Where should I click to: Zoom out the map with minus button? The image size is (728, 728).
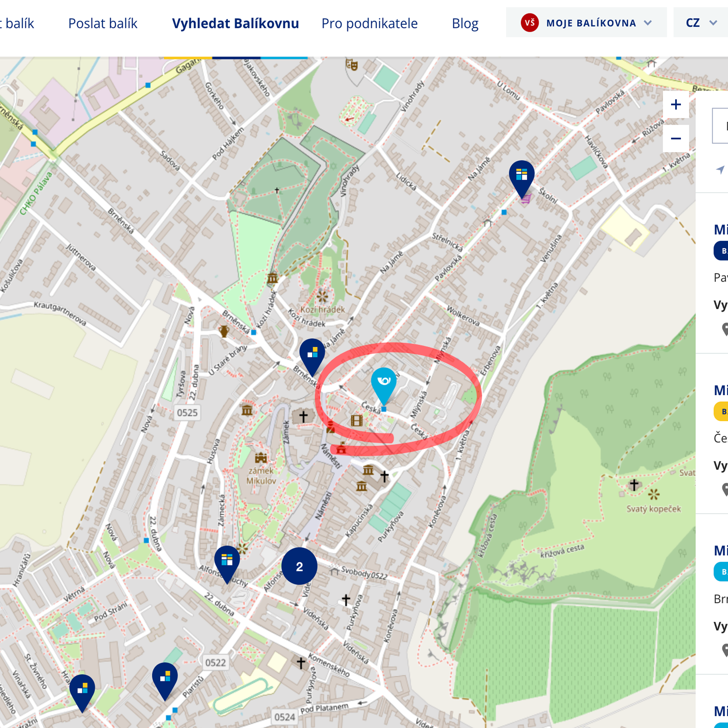click(676, 138)
